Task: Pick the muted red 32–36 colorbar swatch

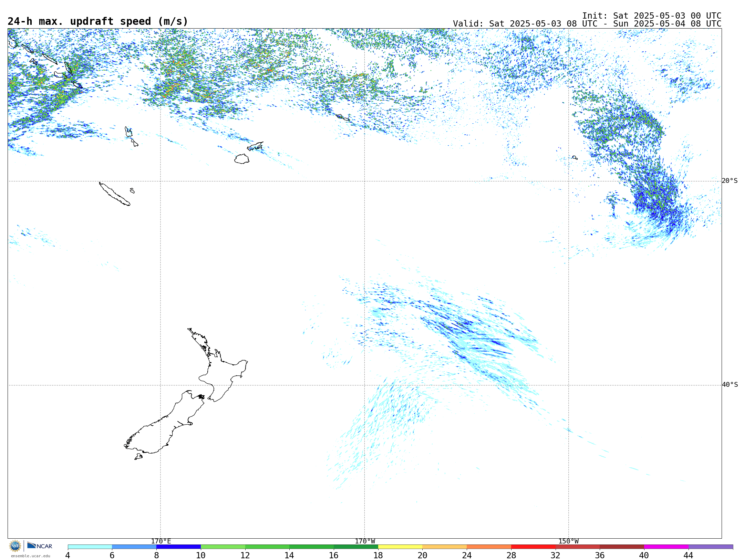Action: pyautogui.click(x=578, y=547)
